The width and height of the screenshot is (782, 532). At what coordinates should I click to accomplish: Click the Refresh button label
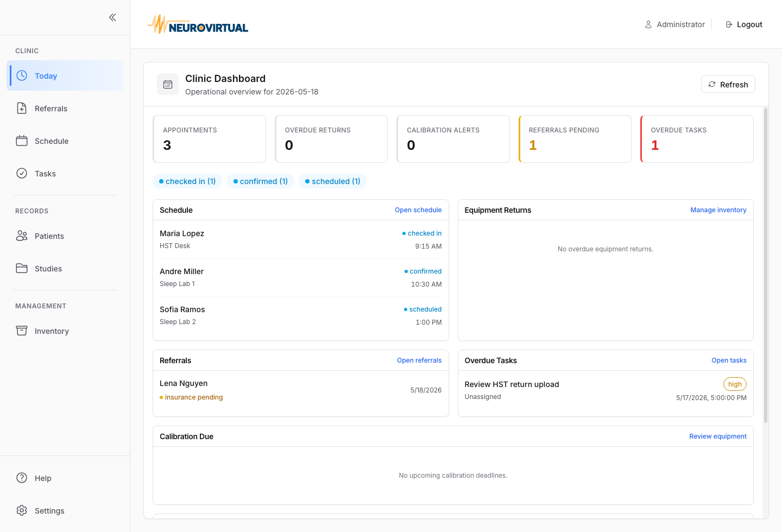pyautogui.click(x=734, y=85)
